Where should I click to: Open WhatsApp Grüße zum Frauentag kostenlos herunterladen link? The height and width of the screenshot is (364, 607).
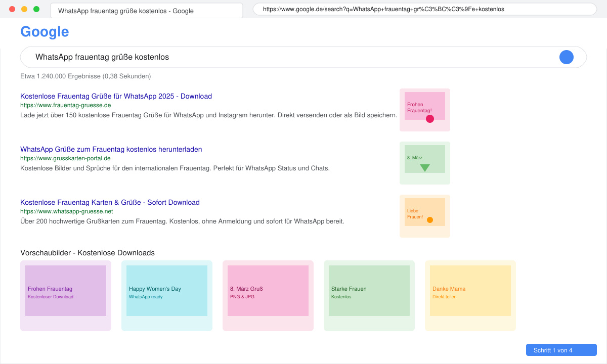click(x=111, y=149)
